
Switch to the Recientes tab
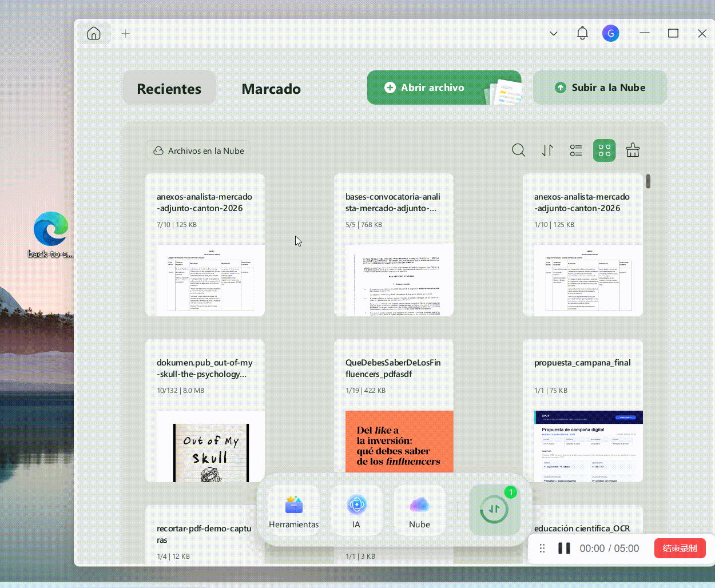coord(169,88)
